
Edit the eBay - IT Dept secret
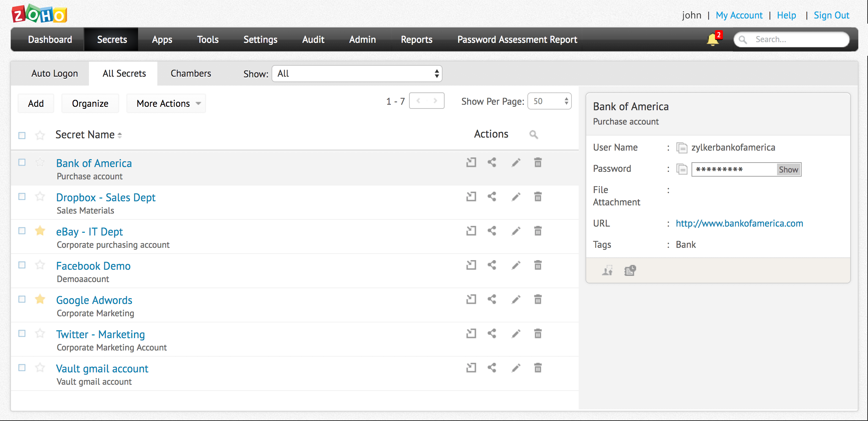(x=516, y=231)
